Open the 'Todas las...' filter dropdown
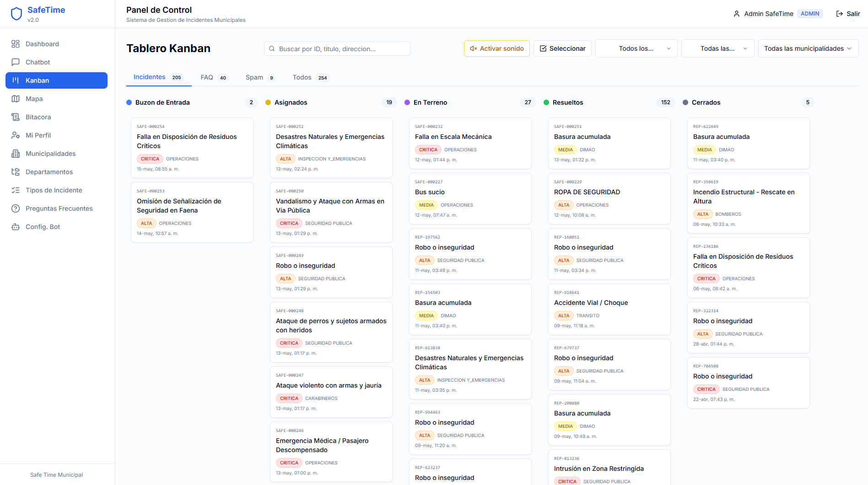The height and width of the screenshot is (485, 868). [717, 48]
